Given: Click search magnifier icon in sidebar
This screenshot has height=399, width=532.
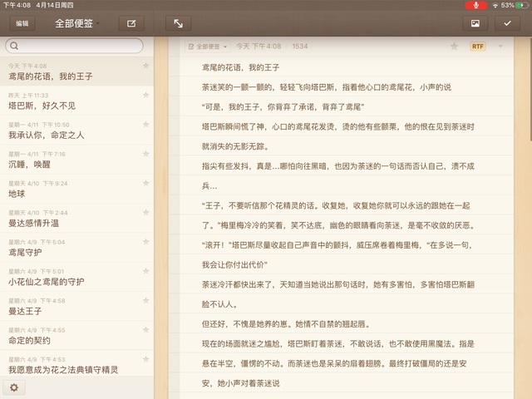Looking at the screenshot, I should pos(15,46).
